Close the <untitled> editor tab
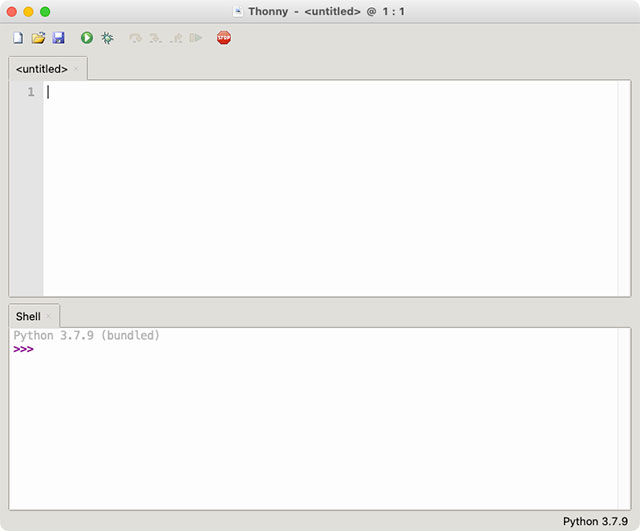 tap(77, 69)
